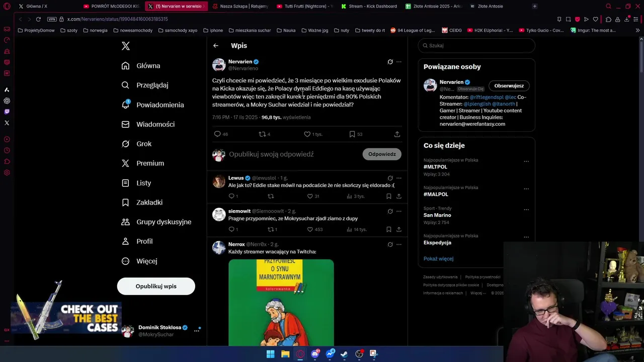Viewport: 644px width, 362px height.
Task: Reload the page with the refresh icon
Action: point(38,19)
